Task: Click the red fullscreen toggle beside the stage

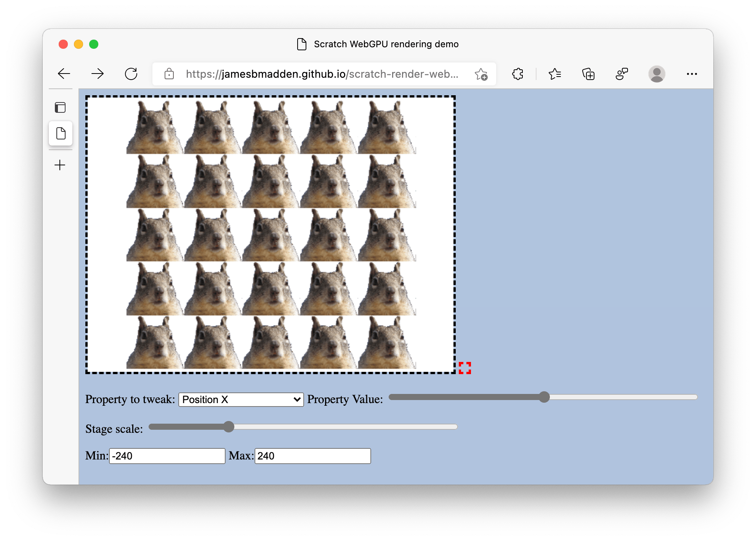Action: tap(465, 368)
